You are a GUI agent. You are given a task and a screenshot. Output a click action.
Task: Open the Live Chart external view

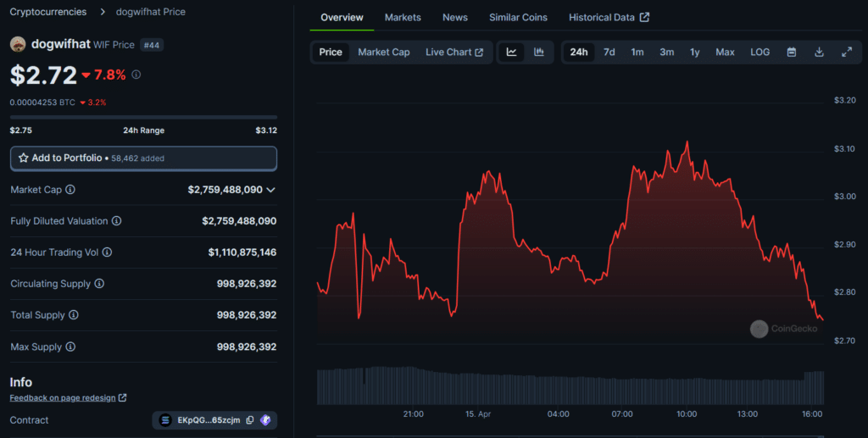point(453,53)
